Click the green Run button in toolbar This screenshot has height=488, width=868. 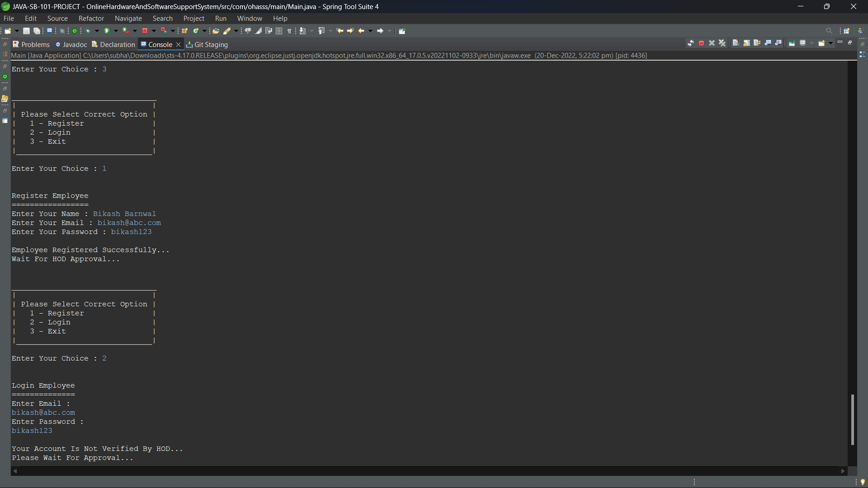click(107, 31)
